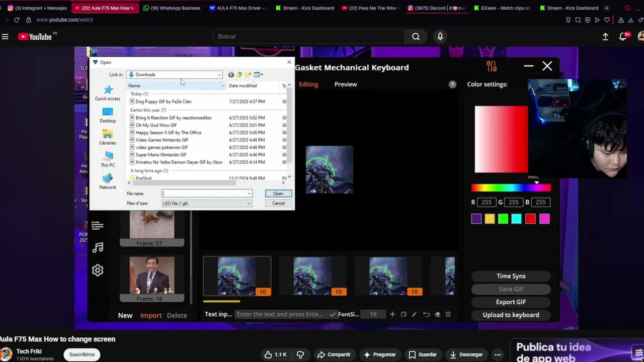644x362 pixels.
Task: Click the Compartir share button
Action: point(334,354)
